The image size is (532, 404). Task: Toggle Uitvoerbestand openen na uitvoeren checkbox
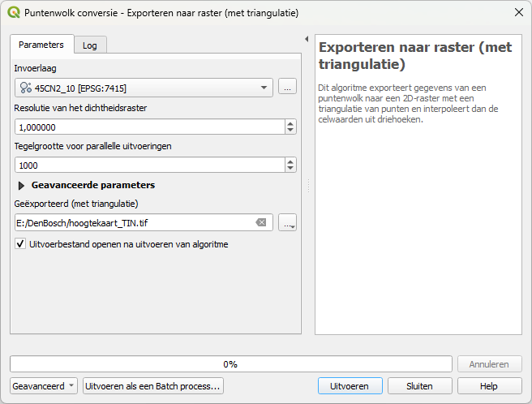click(x=21, y=244)
